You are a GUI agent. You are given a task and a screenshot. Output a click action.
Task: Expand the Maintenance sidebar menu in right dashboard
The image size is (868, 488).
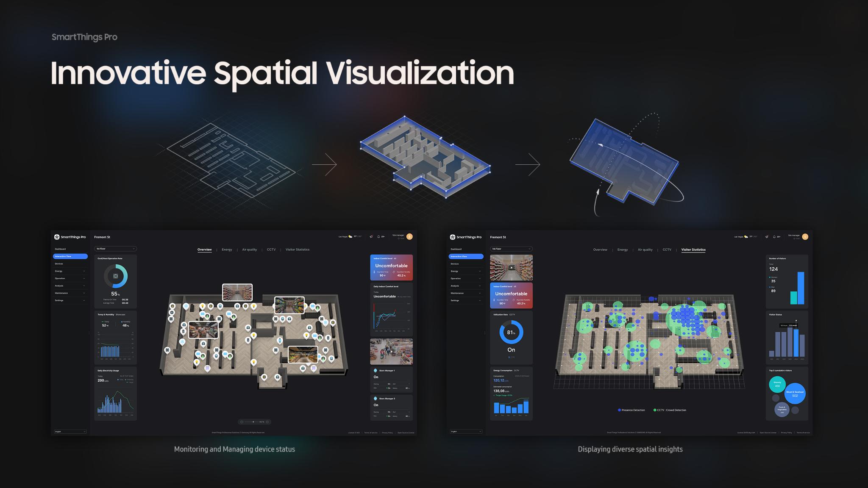(466, 293)
